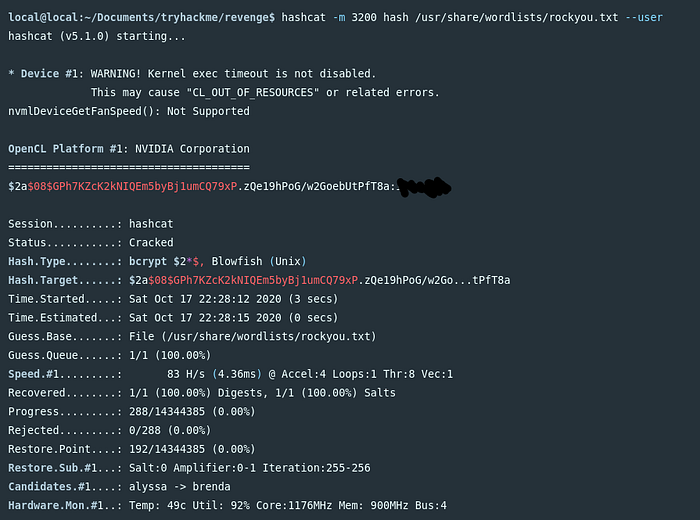
Task: Click the nvmlDeviceGetFanSpeed() Not Supported line
Action: [x=128, y=111]
